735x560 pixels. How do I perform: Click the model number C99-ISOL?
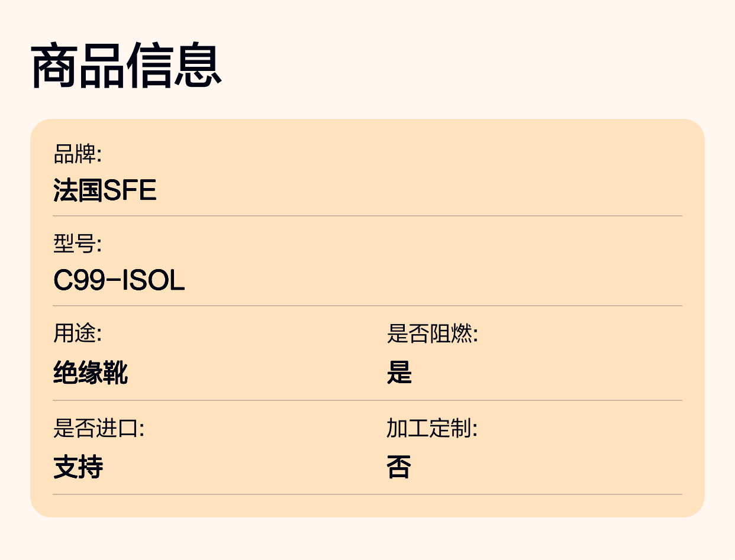(119, 280)
